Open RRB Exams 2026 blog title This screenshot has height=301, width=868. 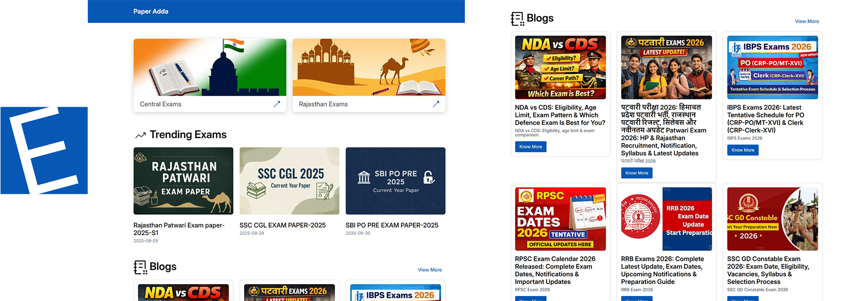point(662,270)
